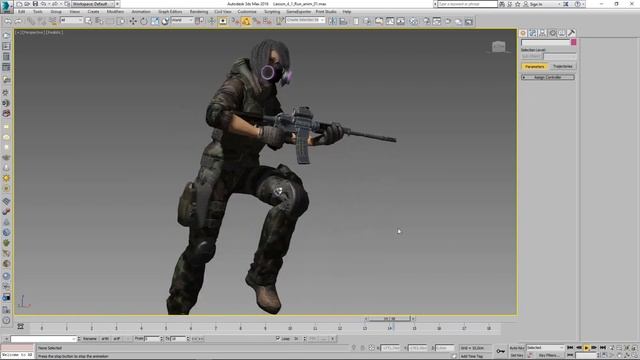Open the Display command panel tab
This screenshot has height=360, width=640.
point(562,33)
